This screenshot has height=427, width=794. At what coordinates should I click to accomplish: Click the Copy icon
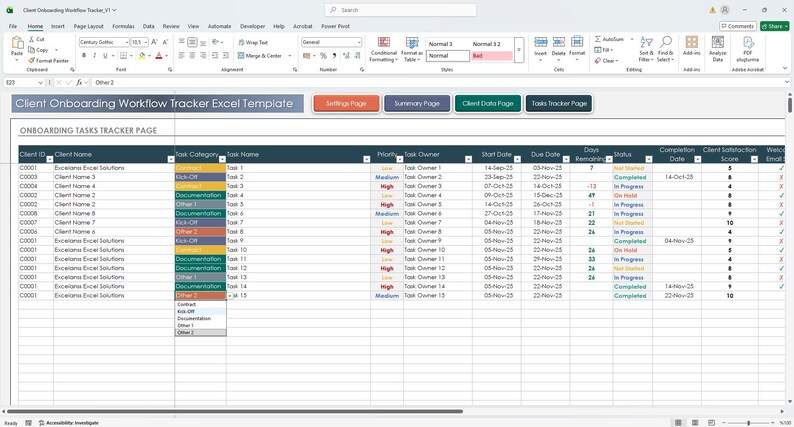[x=31, y=50]
